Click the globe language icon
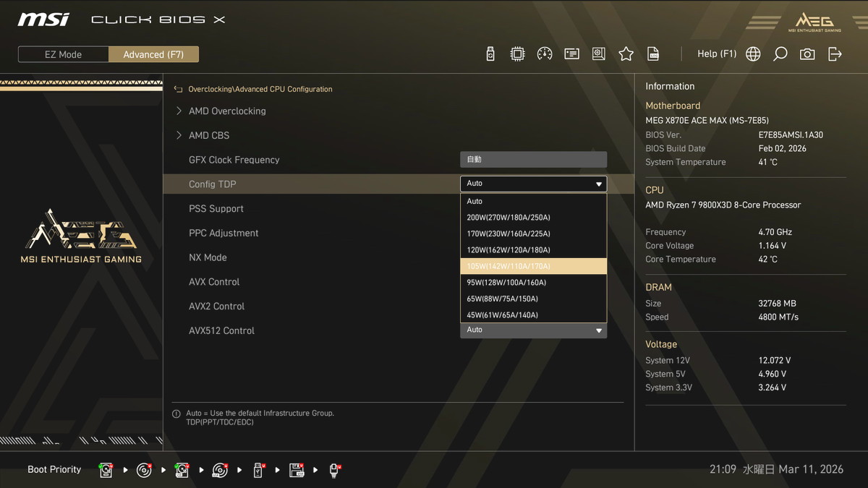868x488 pixels. pos(753,54)
